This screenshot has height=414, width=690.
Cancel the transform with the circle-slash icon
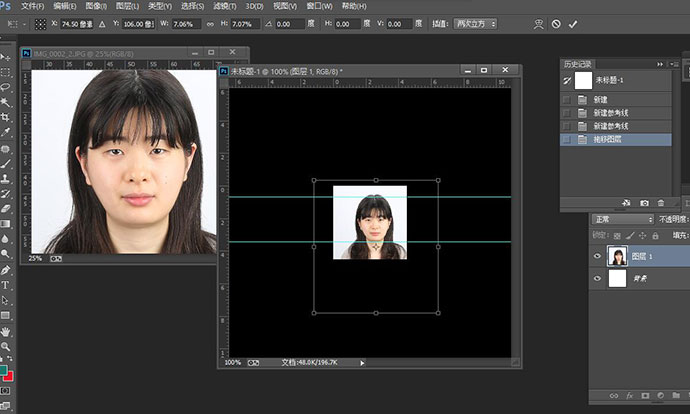[x=556, y=23]
